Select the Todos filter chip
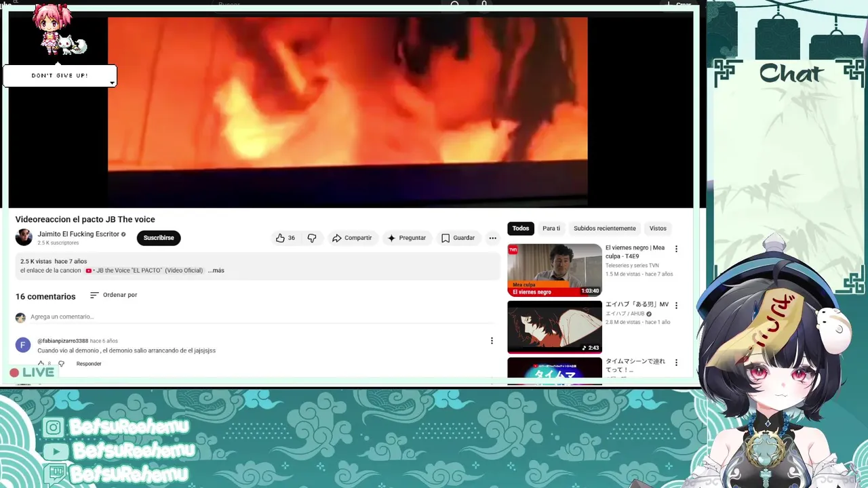 pos(521,228)
